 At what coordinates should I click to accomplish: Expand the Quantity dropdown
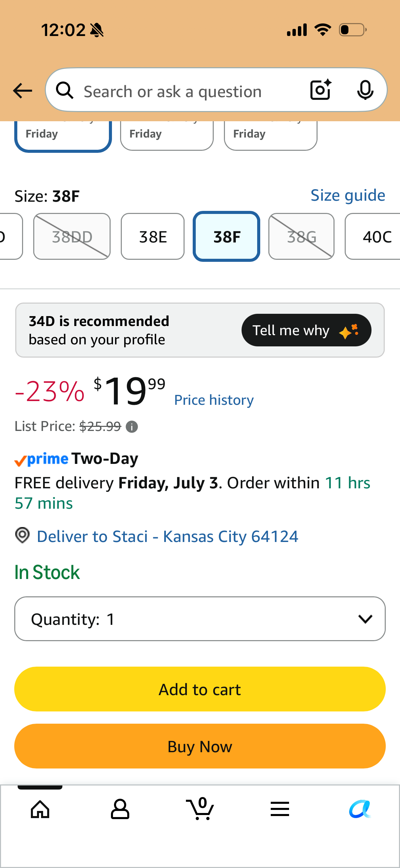coord(200,619)
